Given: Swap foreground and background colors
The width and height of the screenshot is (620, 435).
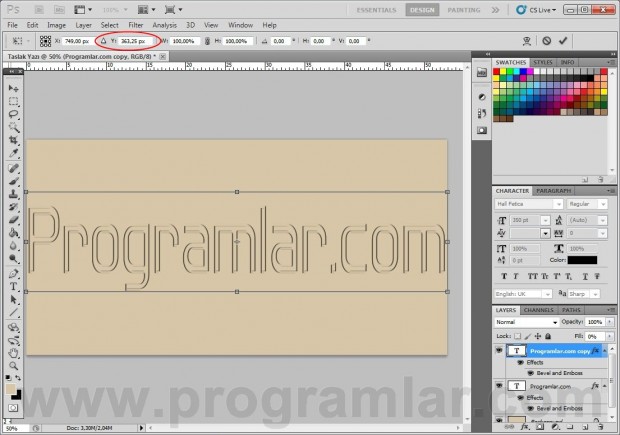Looking at the screenshot, I should click(x=18, y=378).
